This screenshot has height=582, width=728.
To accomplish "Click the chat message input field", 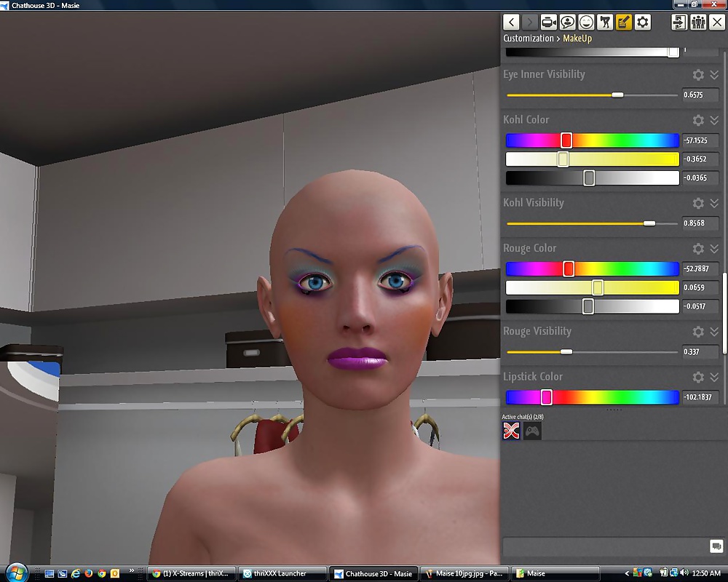I will tap(604, 546).
